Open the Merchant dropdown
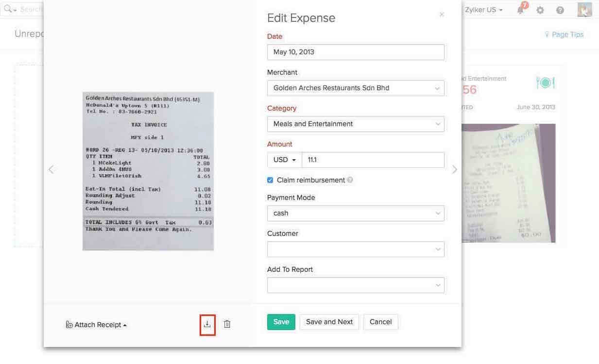 tap(356, 88)
